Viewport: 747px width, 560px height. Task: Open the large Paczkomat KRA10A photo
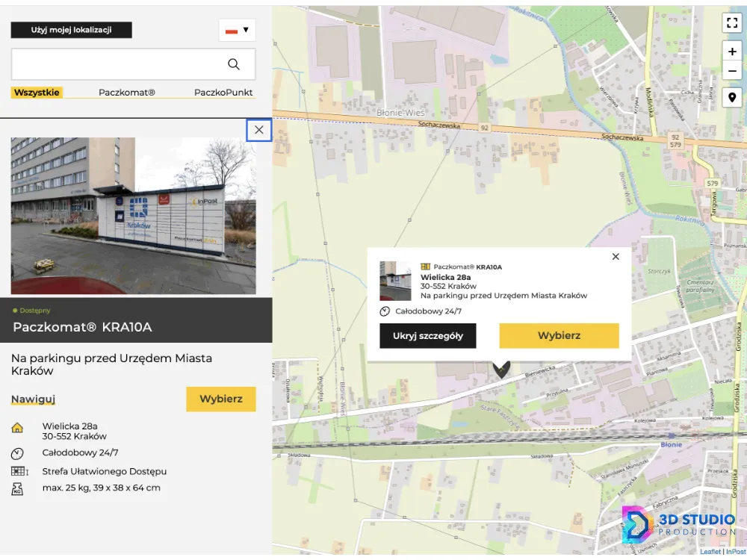coord(133,216)
